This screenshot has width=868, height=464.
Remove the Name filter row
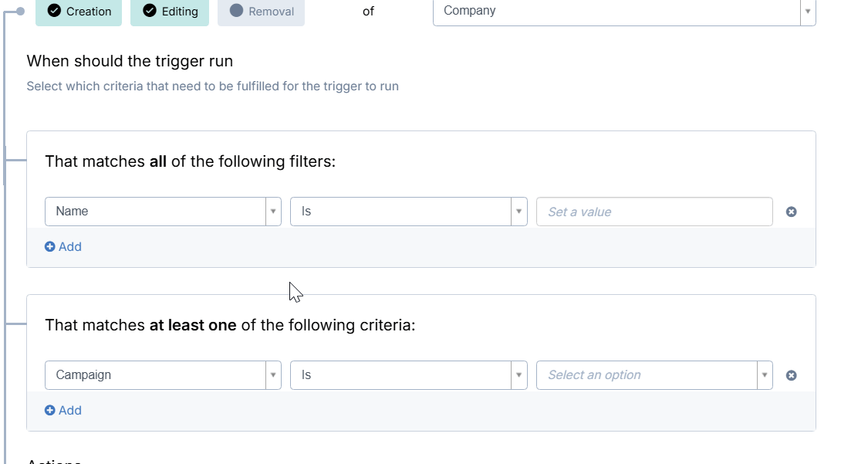792,212
